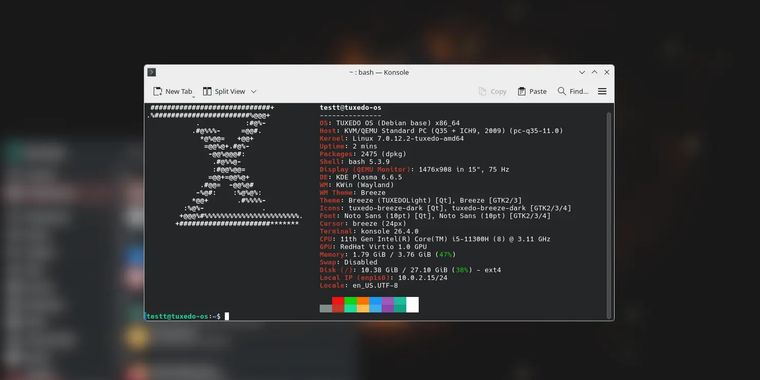Click the 'Uptime: 2 mins' line
The image size is (760, 380).
tap(348, 146)
